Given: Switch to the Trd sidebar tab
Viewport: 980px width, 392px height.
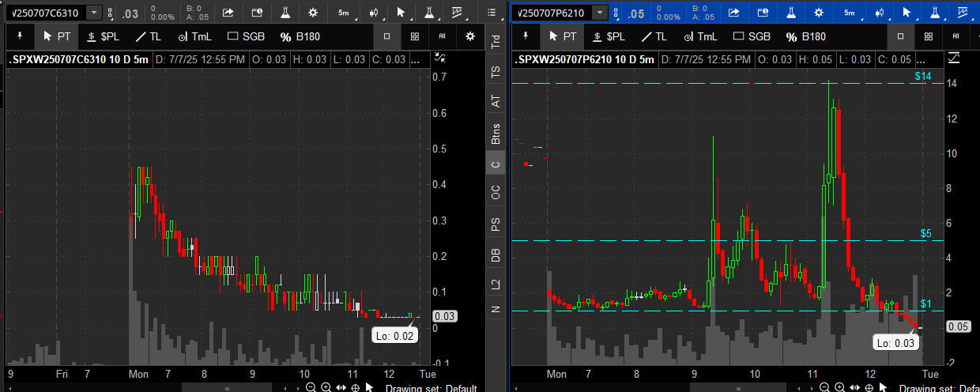Looking at the screenshot, I should click(496, 42).
